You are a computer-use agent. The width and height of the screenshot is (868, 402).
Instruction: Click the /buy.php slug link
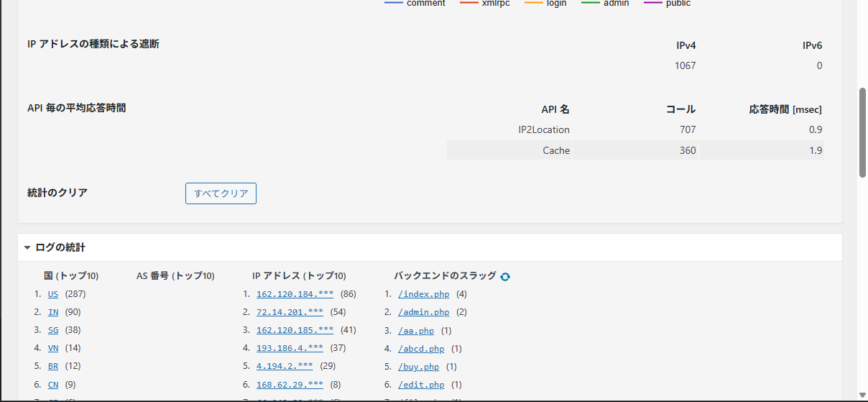coord(418,367)
